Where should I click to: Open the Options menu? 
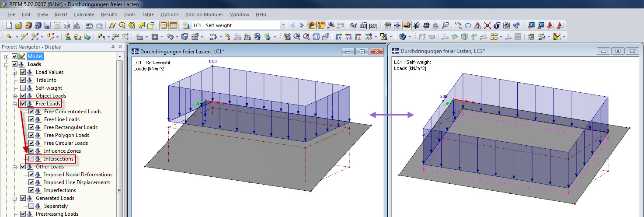170,14
